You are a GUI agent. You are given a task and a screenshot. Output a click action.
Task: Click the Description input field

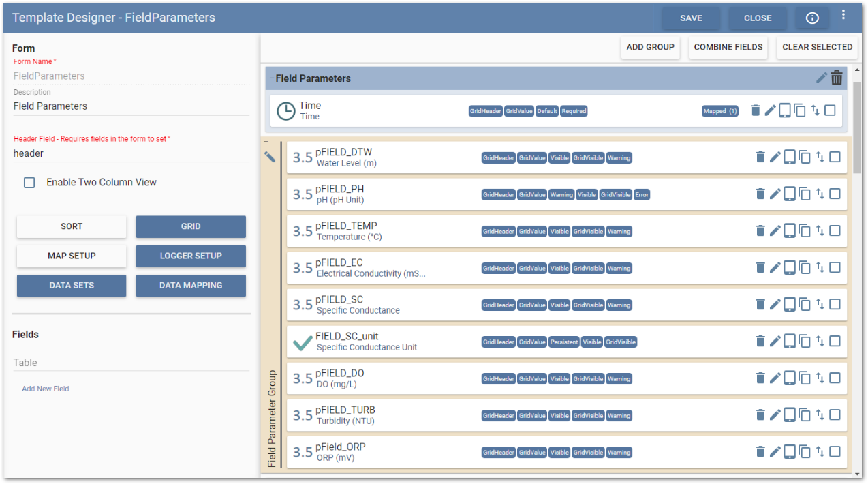pos(131,106)
